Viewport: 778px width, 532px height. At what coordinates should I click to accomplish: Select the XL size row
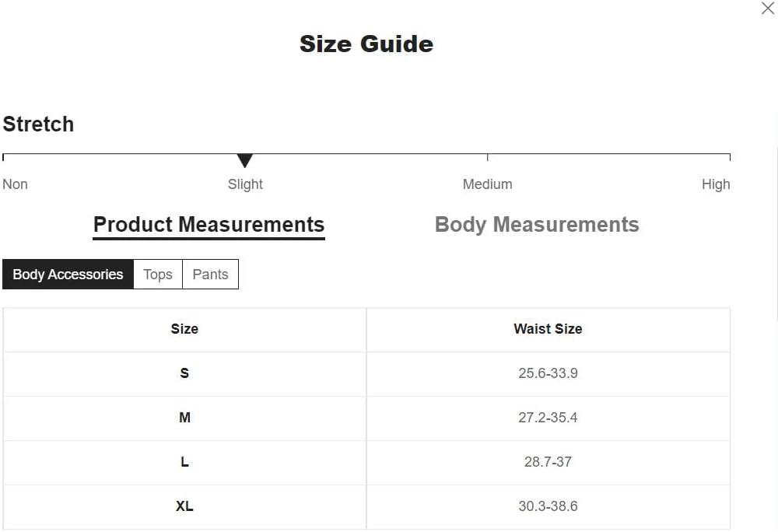pyautogui.click(x=184, y=506)
